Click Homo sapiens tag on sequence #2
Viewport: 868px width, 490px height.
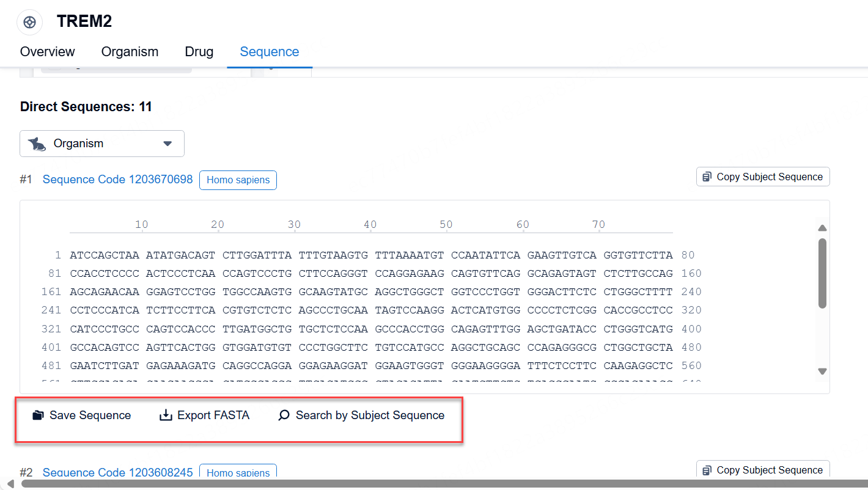[238, 472]
